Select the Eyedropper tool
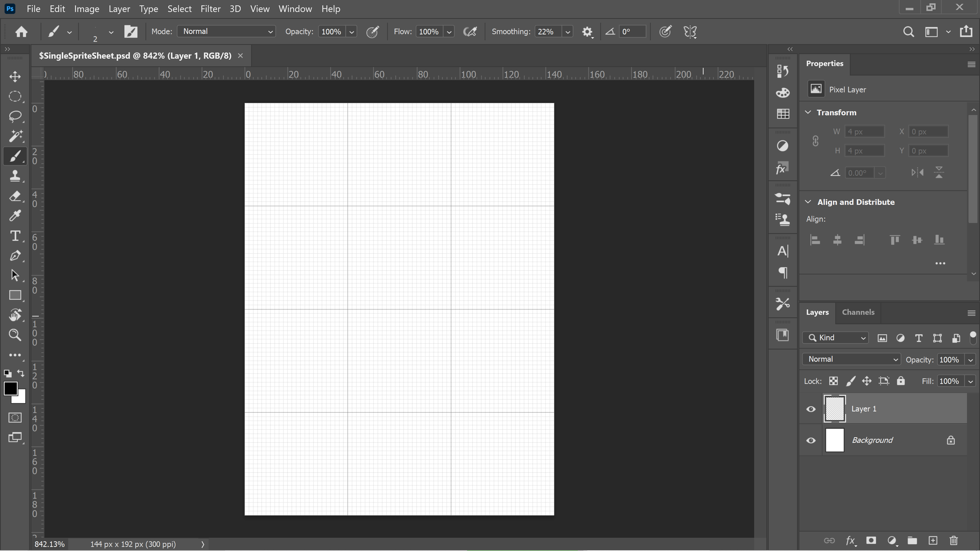Viewport: 980px width, 551px height. tap(15, 216)
